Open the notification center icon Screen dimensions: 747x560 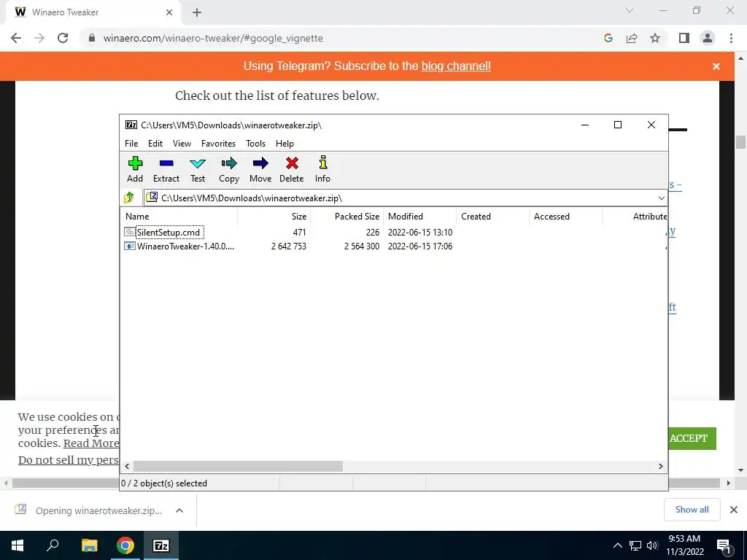click(x=724, y=545)
